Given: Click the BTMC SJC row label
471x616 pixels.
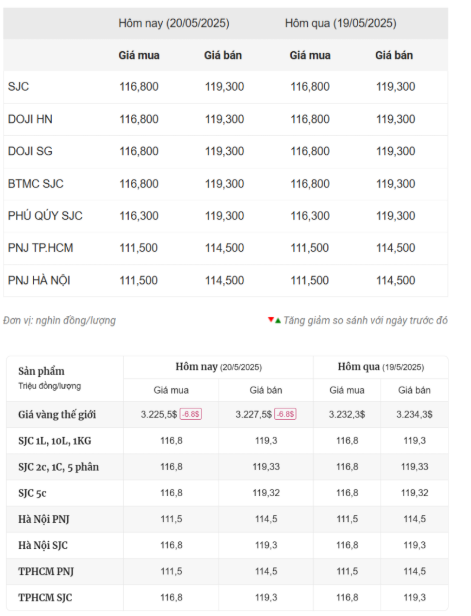Looking at the screenshot, I should (36, 183).
